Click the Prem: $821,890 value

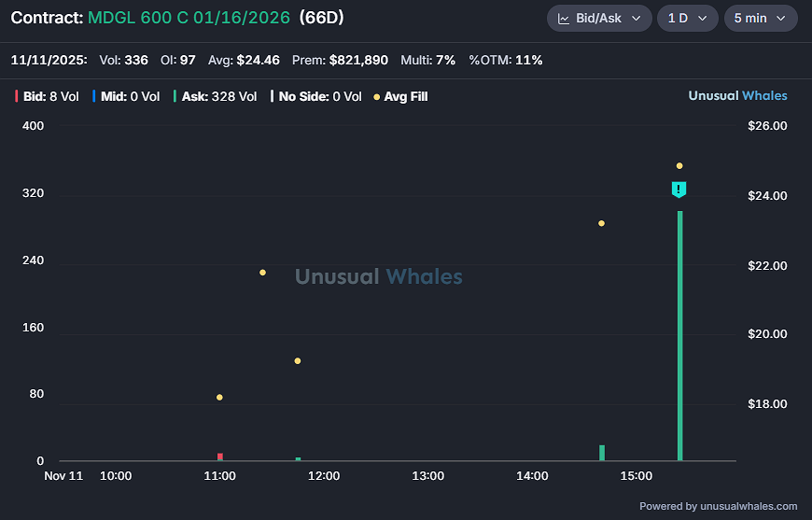[340, 60]
